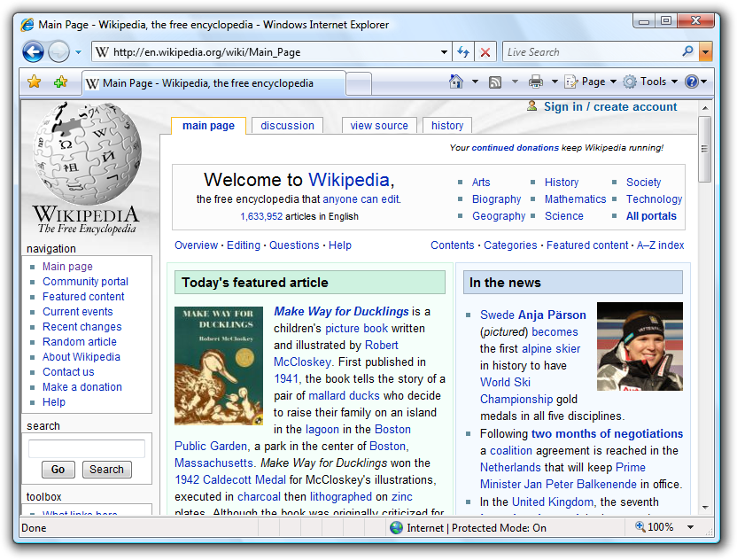Viewport: 737px width, 560px height.
Task: Expand the zoom level dropdown arrow
Action: [690, 527]
